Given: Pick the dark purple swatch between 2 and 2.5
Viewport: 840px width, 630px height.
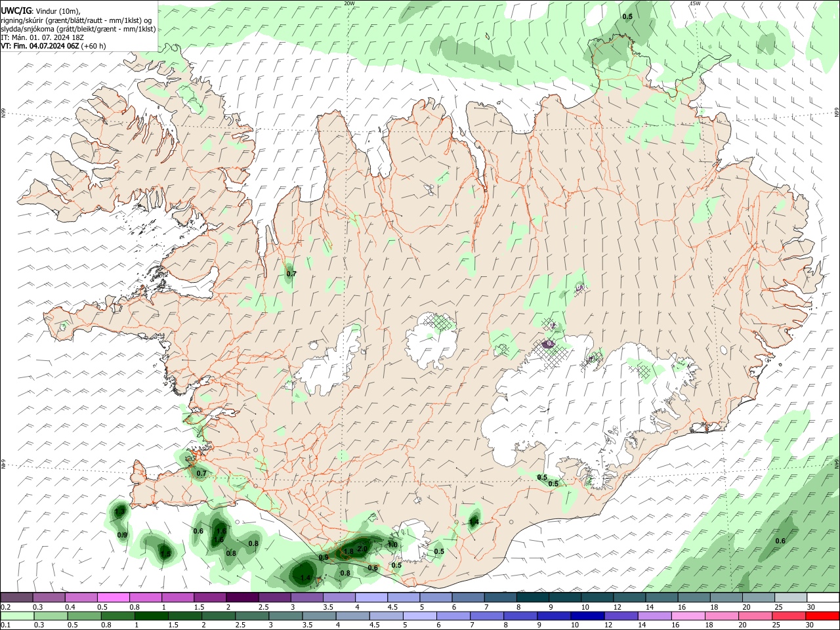Looking at the screenshot, I should click(x=242, y=598).
